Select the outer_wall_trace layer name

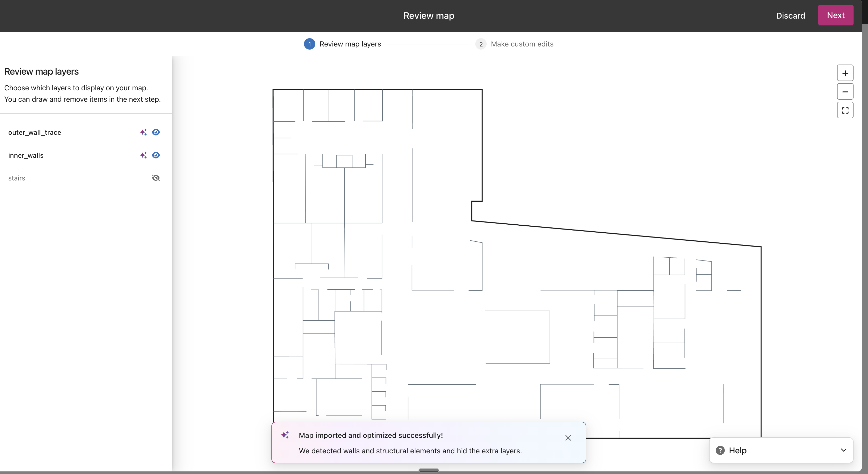[35, 132]
